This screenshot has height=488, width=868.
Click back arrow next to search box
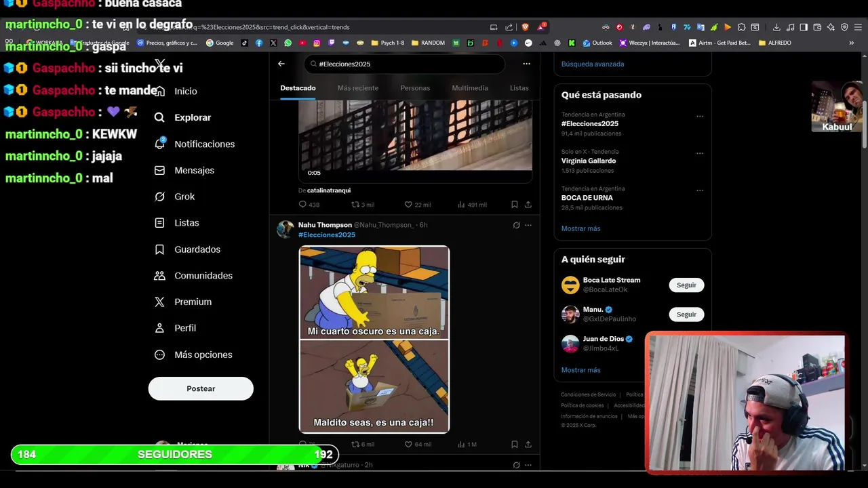click(281, 64)
